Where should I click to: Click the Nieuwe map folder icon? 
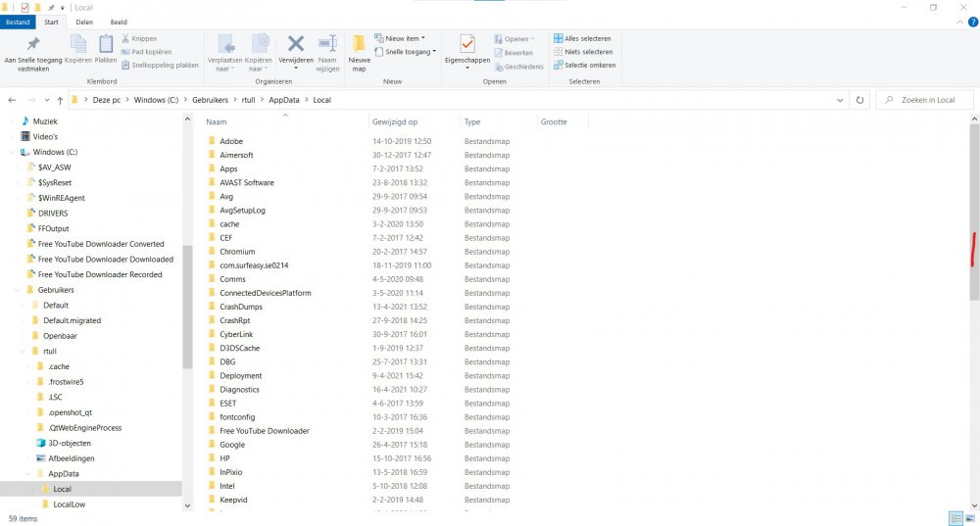[x=359, y=45]
